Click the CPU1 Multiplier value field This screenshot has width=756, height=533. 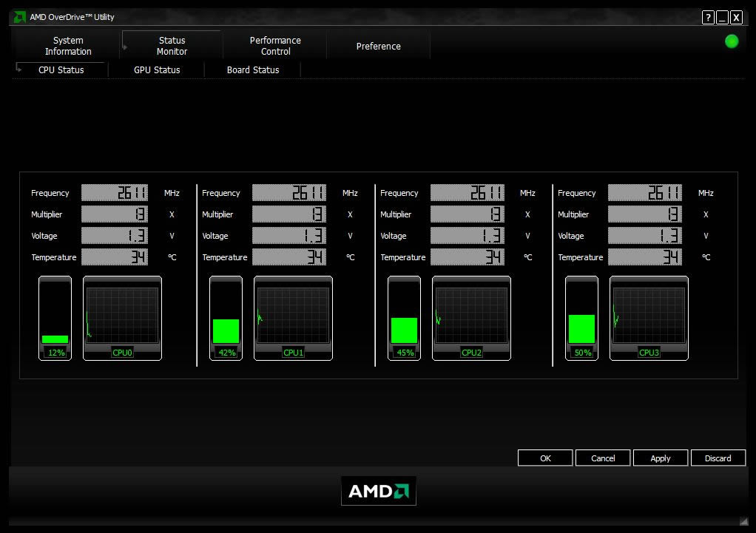pos(289,214)
